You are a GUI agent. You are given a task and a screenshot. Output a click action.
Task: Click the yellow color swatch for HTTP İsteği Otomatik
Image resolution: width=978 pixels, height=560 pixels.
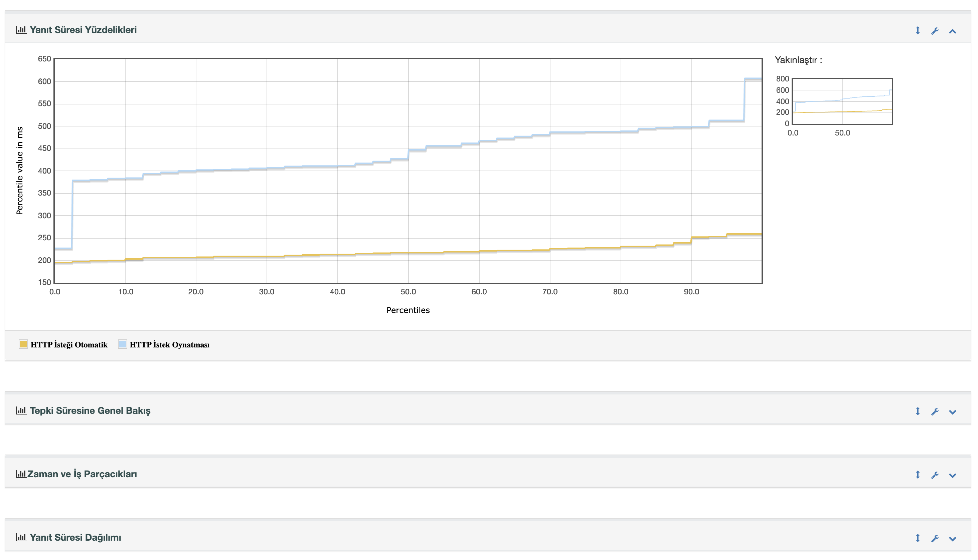tap(23, 344)
